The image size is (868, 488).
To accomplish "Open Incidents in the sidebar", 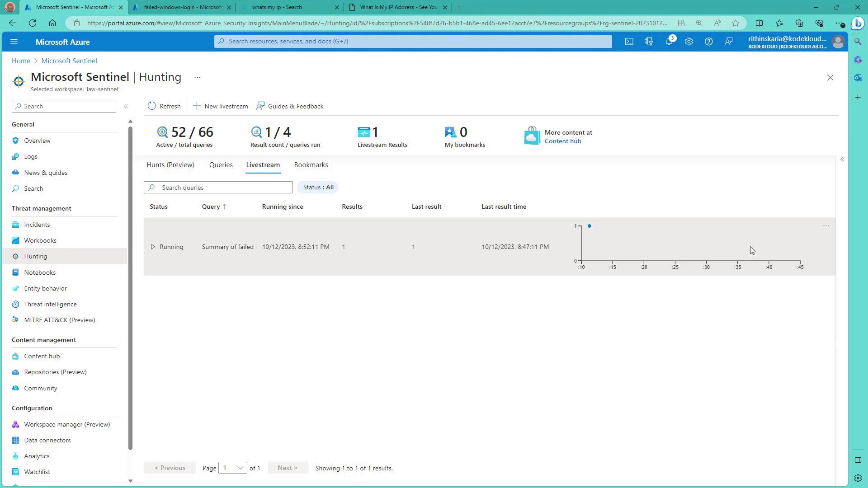I will (x=37, y=225).
